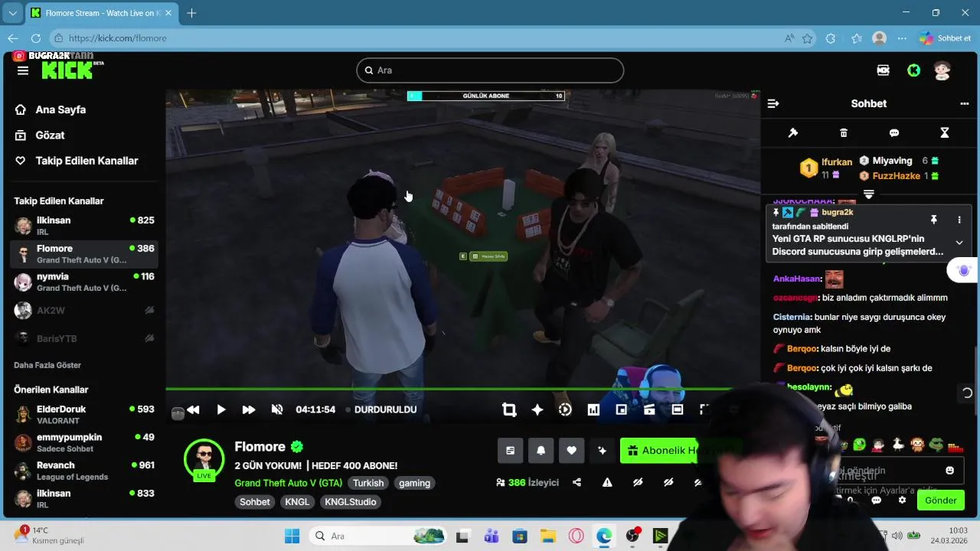Screen dimensions: 980x551
Task: Click the green K Kick icon in header
Action: pos(913,70)
